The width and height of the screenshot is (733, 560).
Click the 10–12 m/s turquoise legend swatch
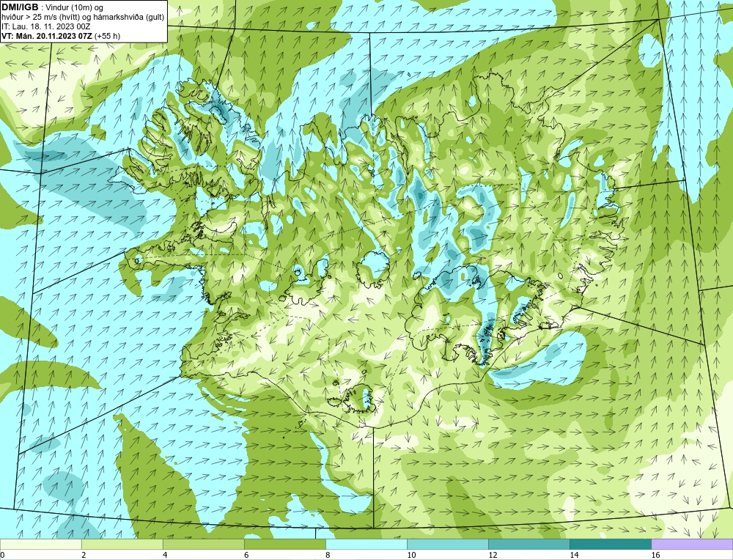(x=447, y=544)
